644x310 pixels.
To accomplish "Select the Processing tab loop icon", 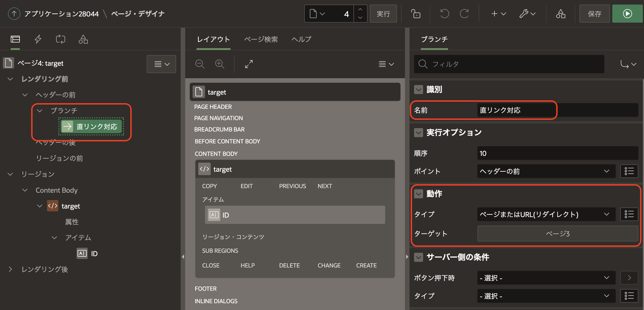I will point(61,39).
